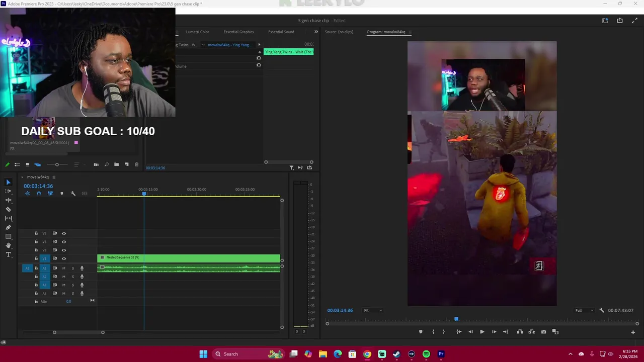
Task: Delete selected item with trash icon
Action: click(136, 164)
